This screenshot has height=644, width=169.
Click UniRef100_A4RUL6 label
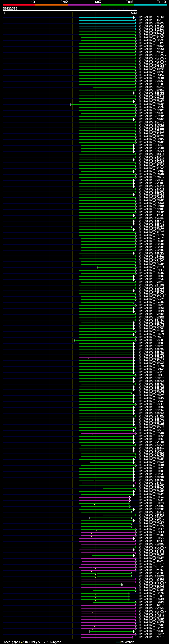coord(152,541)
